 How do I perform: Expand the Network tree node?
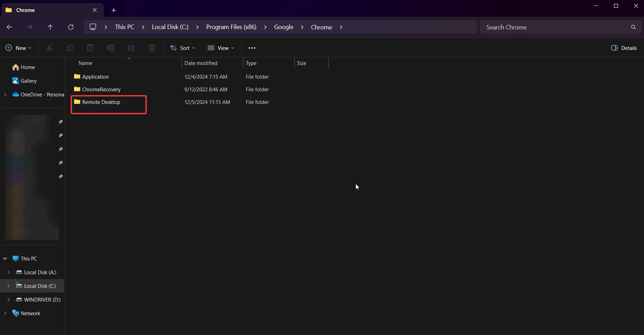pos(5,313)
